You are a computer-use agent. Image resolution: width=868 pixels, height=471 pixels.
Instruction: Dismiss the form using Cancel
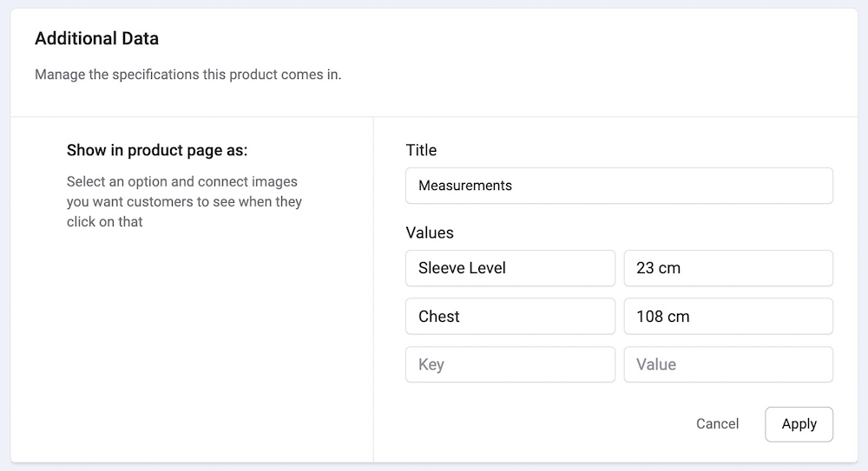[x=717, y=424]
